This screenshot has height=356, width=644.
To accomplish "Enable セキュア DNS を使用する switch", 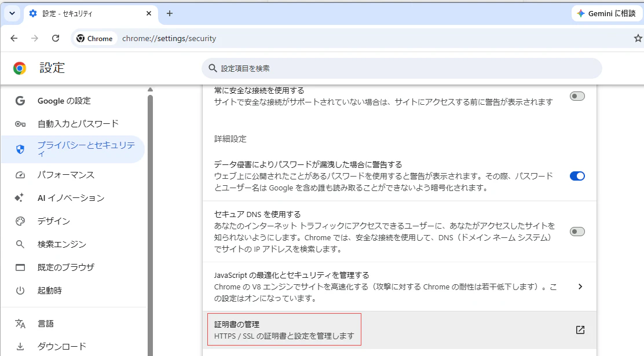I will (x=577, y=232).
